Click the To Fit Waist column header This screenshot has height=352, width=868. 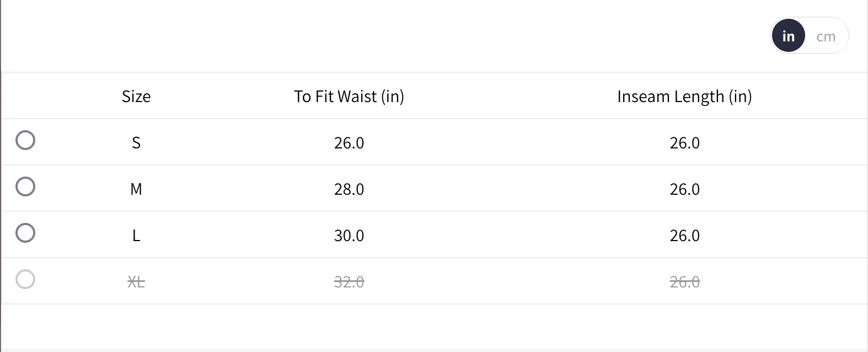[349, 97]
